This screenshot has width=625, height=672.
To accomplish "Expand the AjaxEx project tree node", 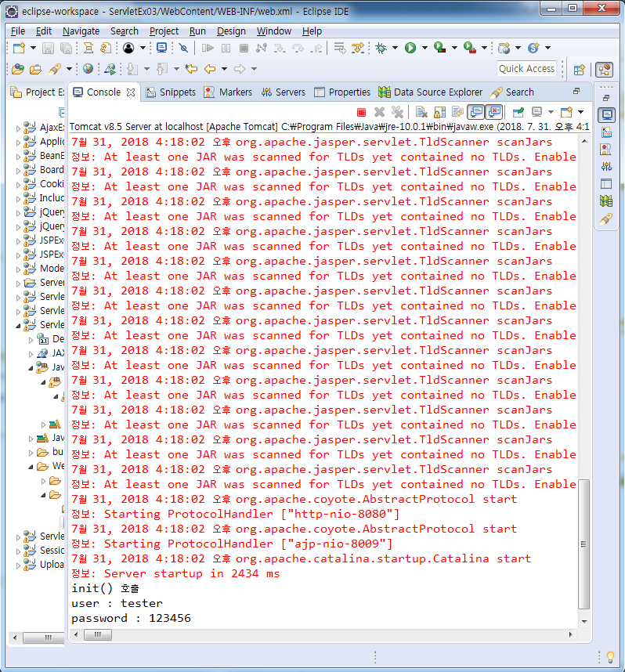I will coord(17,128).
